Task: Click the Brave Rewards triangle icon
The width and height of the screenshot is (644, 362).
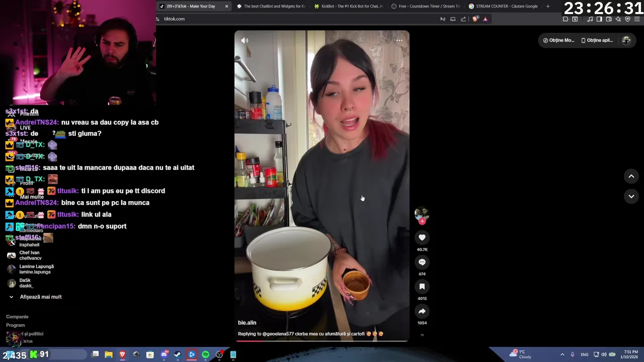Action: [485, 19]
